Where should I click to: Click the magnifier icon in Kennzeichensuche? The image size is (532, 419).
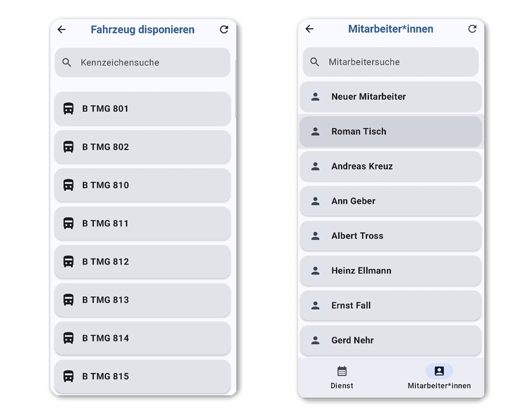click(x=67, y=62)
